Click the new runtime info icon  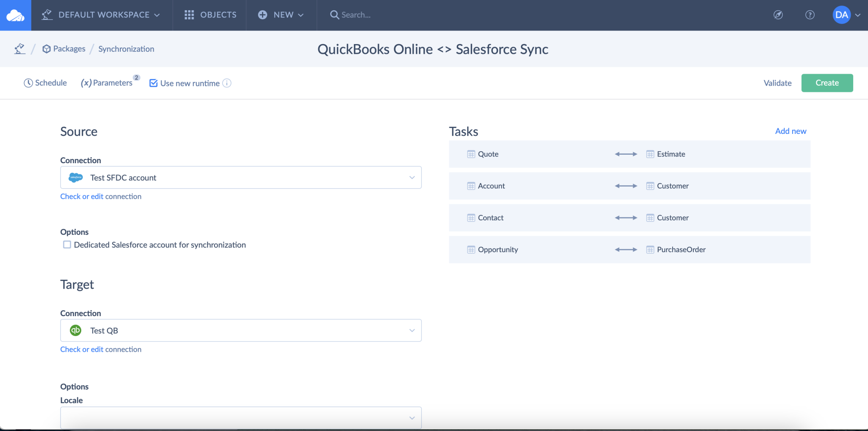[x=227, y=83]
